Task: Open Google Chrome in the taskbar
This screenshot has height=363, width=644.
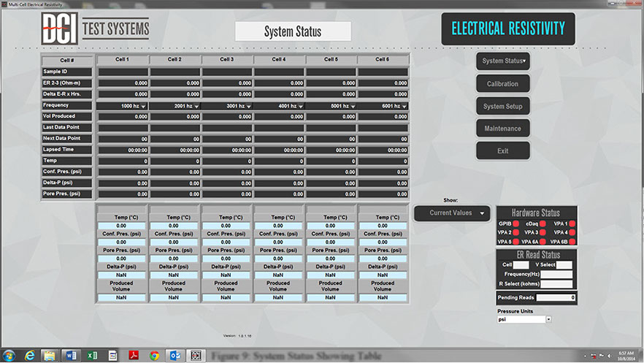Action: [x=155, y=356]
